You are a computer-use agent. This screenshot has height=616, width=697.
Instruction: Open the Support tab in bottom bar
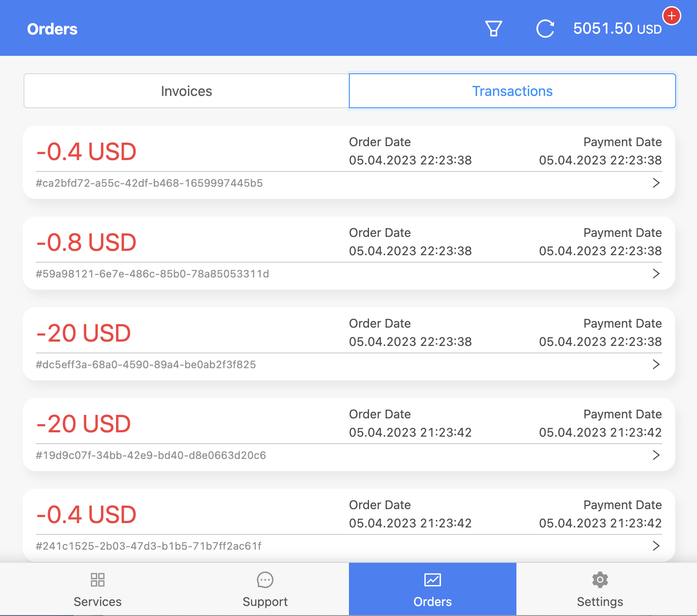click(x=265, y=589)
